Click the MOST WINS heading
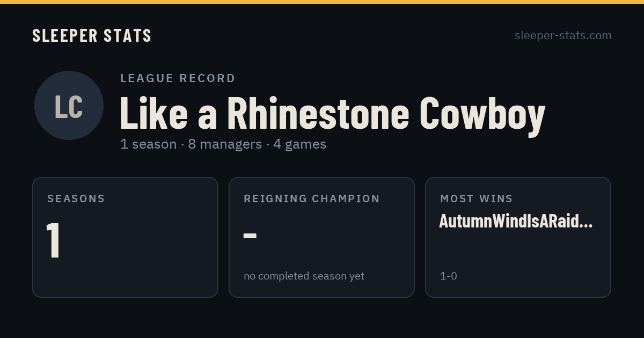 (477, 199)
